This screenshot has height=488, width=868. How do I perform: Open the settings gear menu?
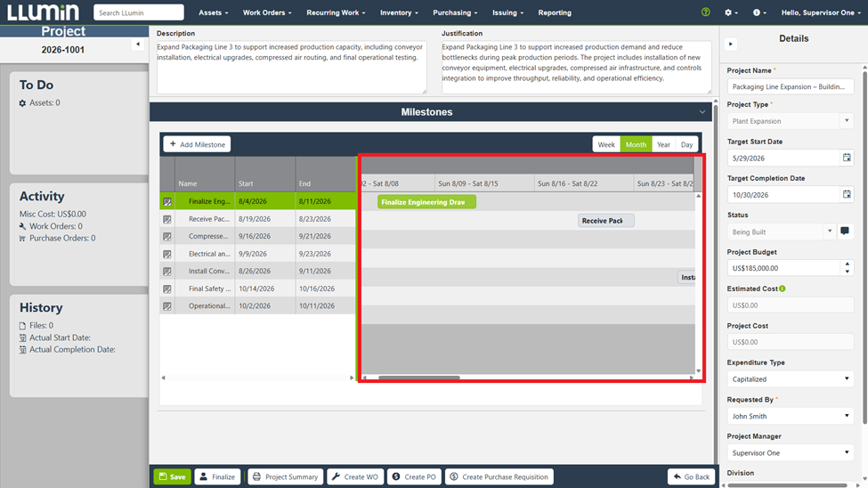click(731, 12)
